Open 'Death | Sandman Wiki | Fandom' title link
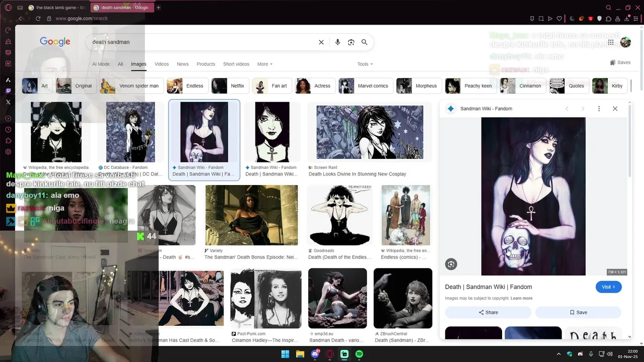Viewport: 644px width, 362px height. 488,287
